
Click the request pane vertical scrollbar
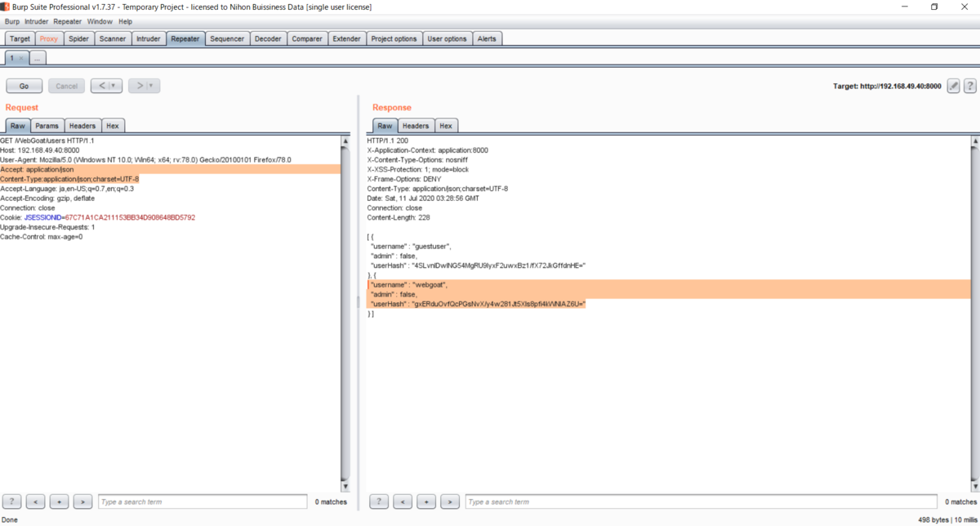coord(345,313)
